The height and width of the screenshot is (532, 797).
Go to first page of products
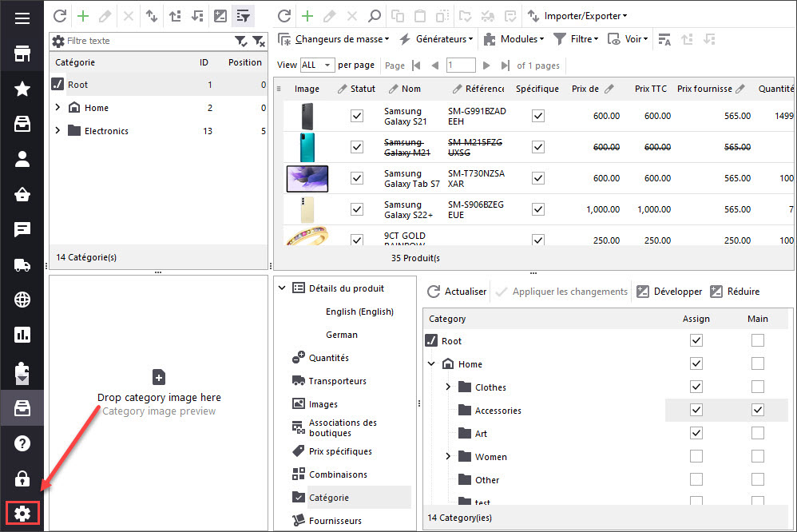point(417,65)
